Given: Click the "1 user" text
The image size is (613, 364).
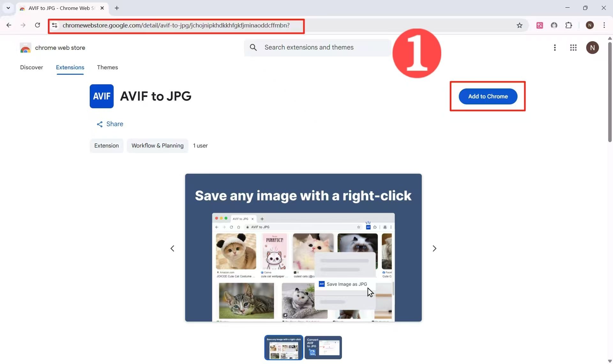Looking at the screenshot, I should (200, 146).
